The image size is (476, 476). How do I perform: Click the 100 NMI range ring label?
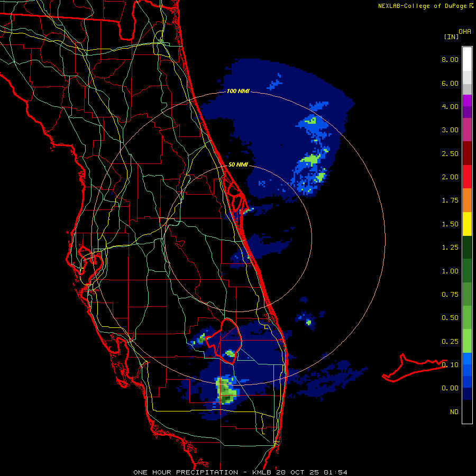238,91
